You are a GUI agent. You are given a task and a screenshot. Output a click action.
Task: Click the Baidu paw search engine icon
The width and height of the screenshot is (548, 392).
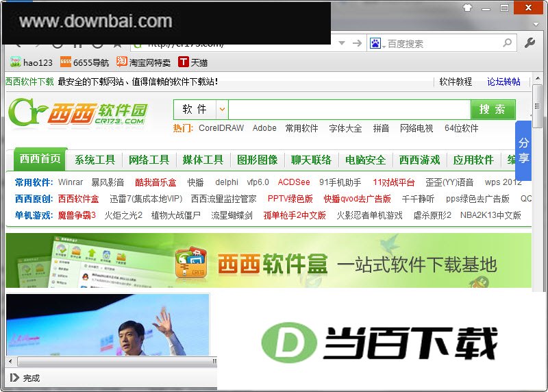click(375, 43)
